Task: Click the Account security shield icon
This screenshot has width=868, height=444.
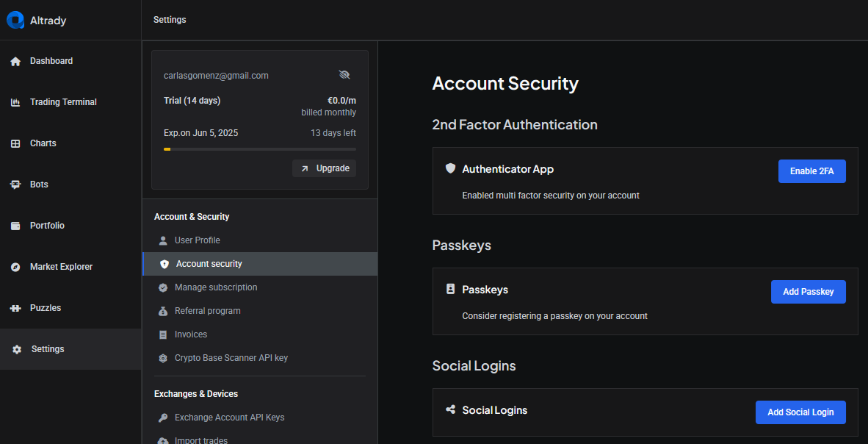Action: click(164, 265)
